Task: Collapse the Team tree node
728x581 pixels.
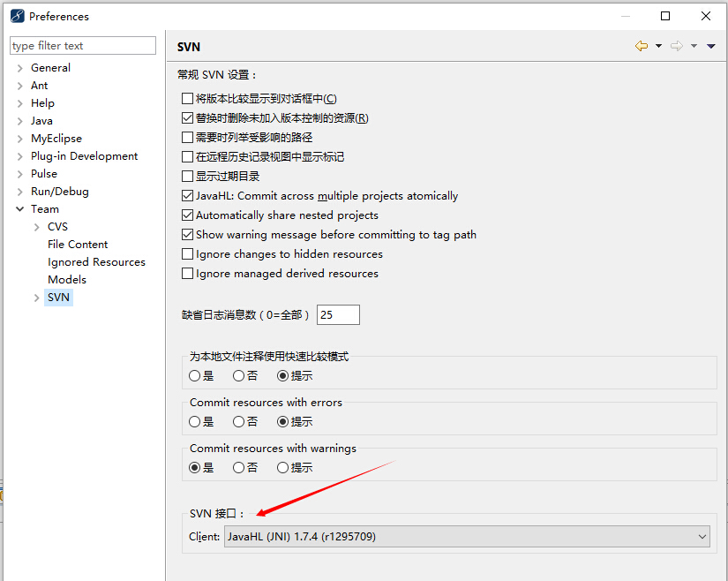Action: (x=20, y=209)
